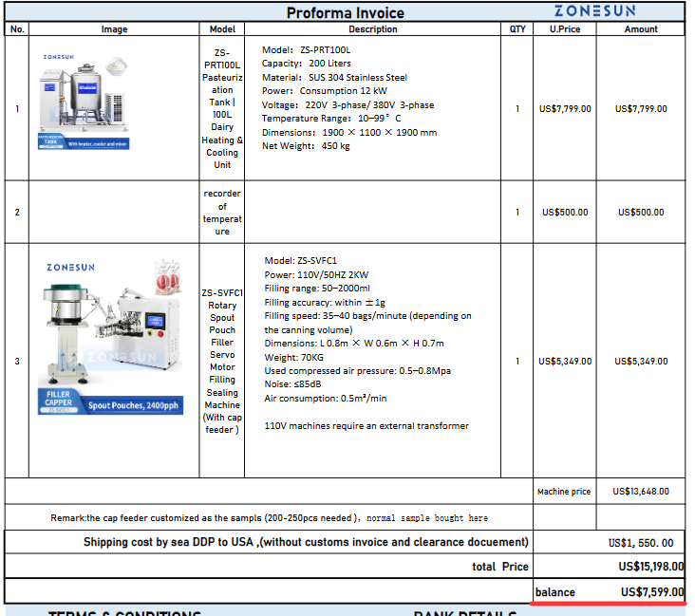Click item 3 unit price US$5,349.00
695x616 pixels.
click(565, 362)
